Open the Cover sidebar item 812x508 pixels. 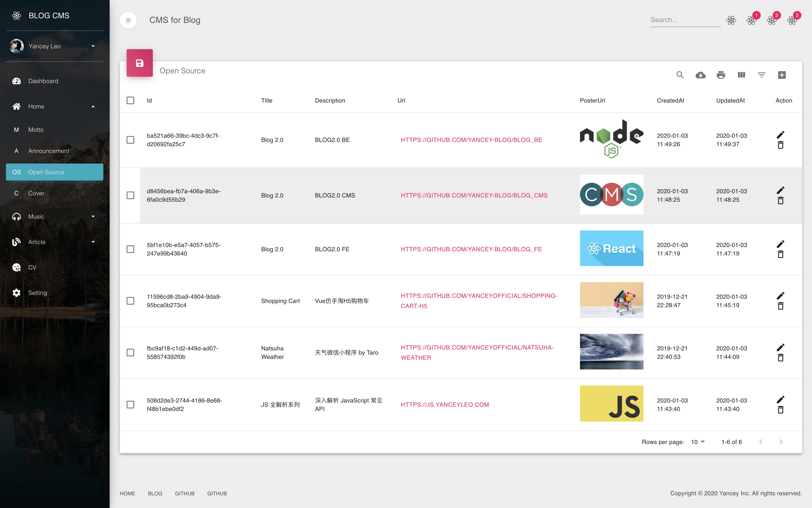coord(54,193)
